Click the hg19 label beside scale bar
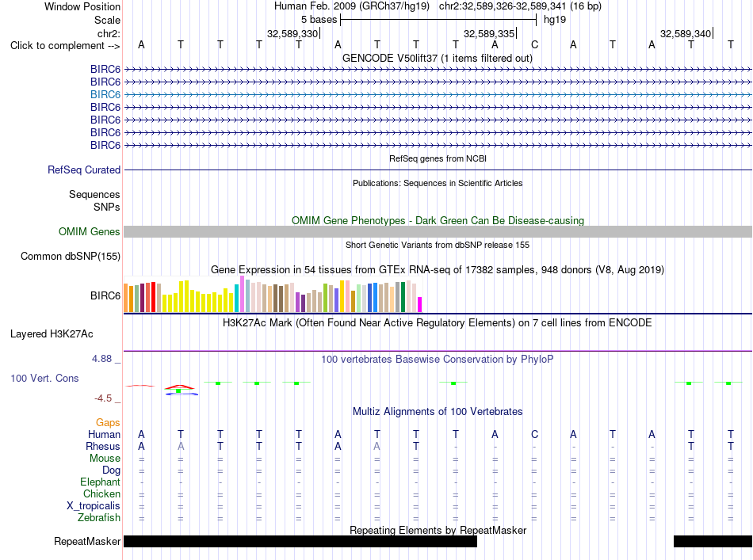Image resolution: width=753 pixels, height=560 pixels. tap(555, 20)
